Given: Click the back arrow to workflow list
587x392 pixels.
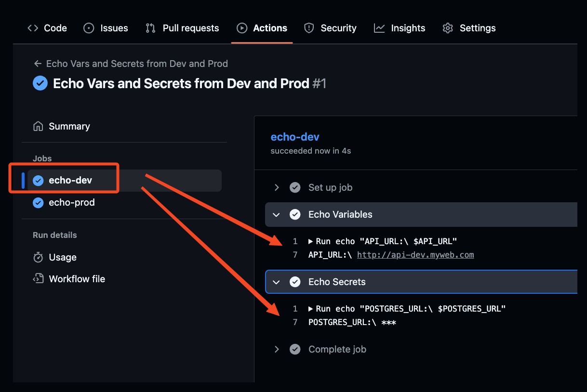Looking at the screenshot, I should [38, 64].
